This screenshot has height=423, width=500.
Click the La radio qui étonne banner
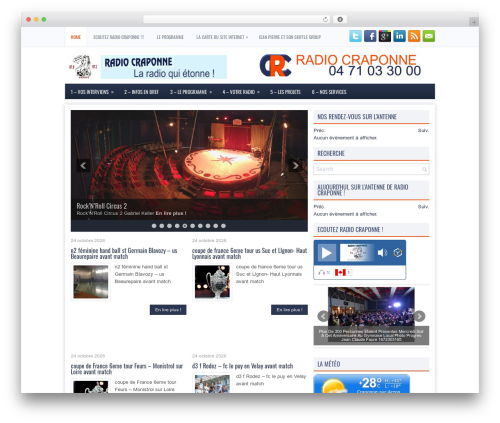click(164, 67)
